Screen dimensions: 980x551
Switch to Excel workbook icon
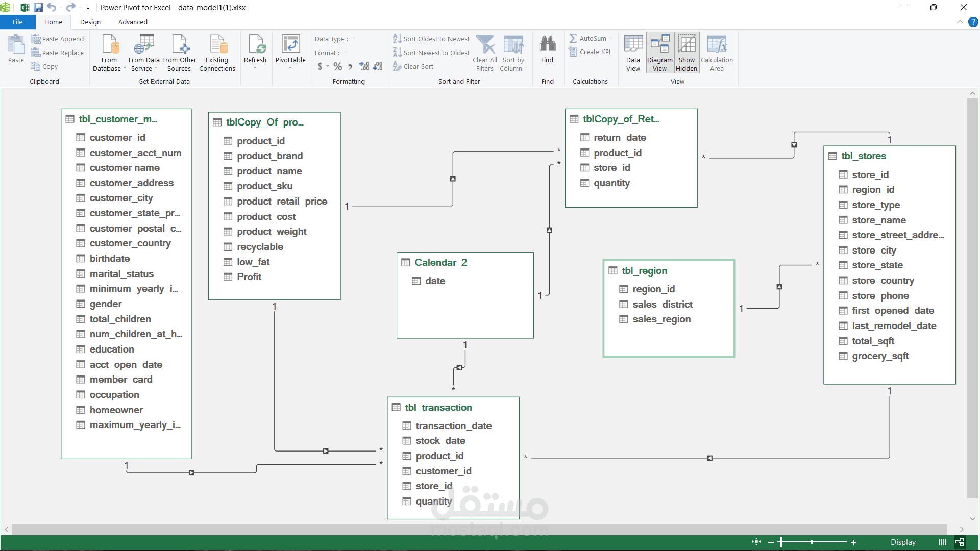(x=24, y=7)
